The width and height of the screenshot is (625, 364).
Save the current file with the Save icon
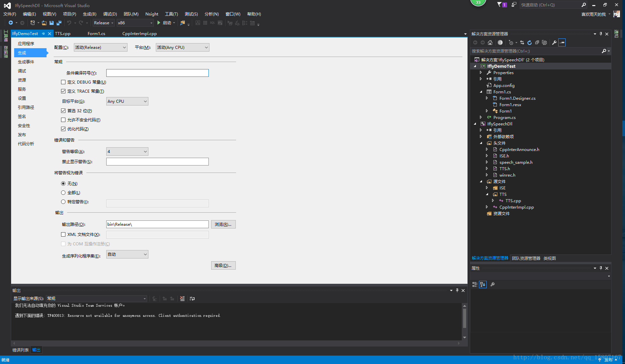(52, 23)
